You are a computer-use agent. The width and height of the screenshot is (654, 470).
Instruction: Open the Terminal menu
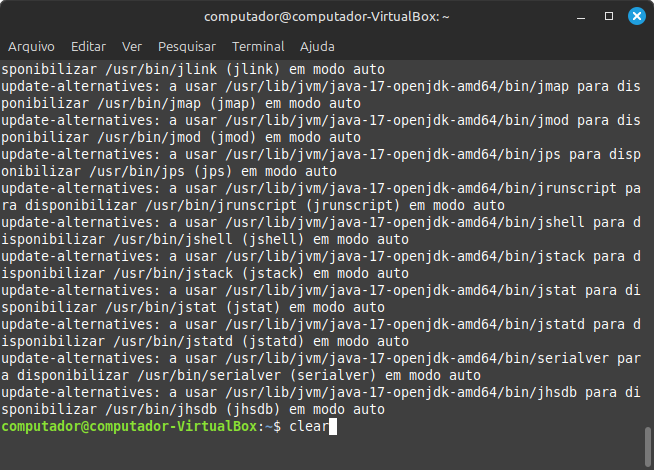[258, 47]
